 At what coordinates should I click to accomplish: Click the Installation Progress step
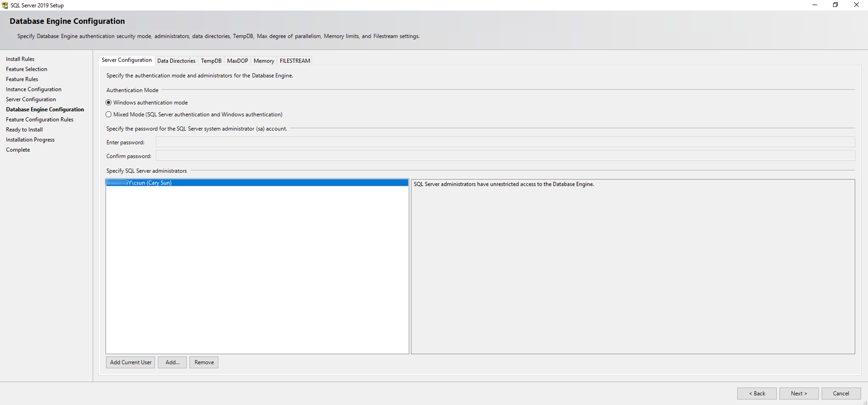[30, 140]
